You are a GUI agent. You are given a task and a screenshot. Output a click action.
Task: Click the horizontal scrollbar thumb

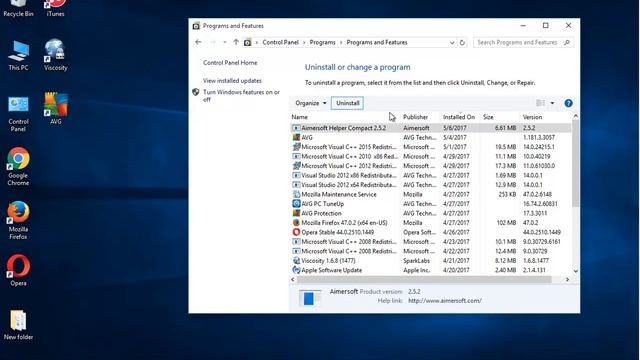424,280
